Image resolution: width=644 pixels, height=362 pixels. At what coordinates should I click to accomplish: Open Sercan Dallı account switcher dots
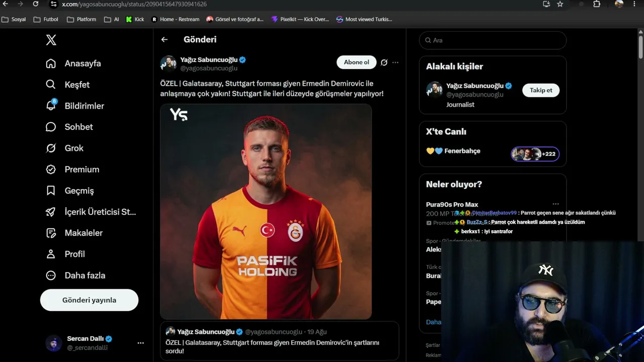pyautogui.click(x=140, y=343)
